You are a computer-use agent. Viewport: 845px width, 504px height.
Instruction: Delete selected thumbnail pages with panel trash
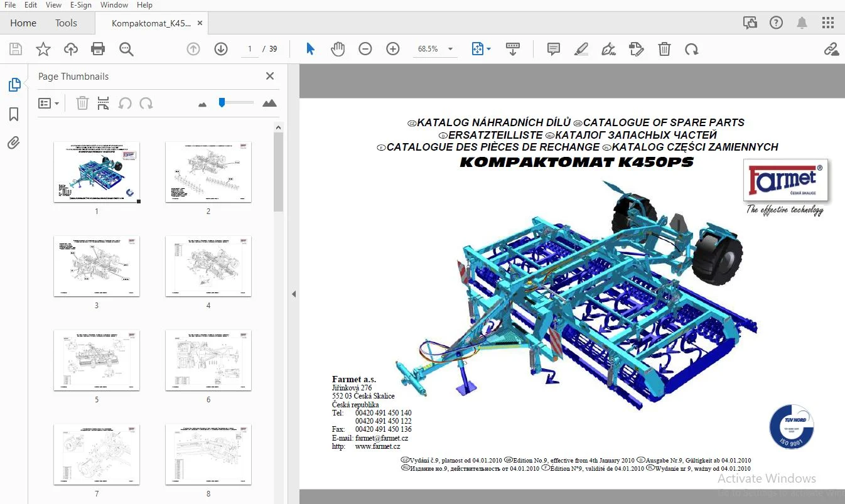[x=82, y=103]
